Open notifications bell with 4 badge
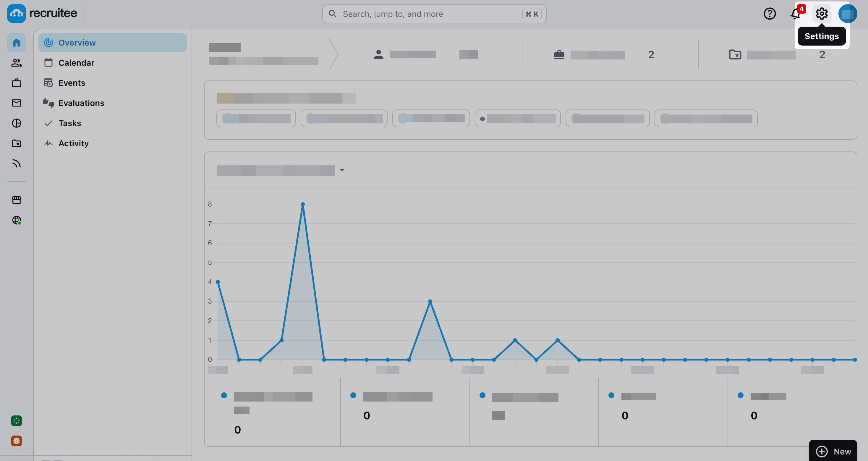This screenshot has height=461, width=868. [x=796, y=14]
